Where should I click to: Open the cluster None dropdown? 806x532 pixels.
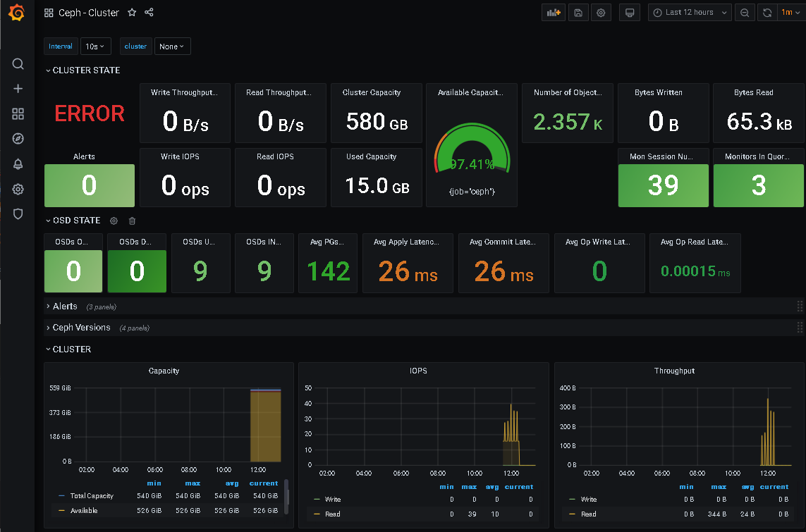coord(172,47)
